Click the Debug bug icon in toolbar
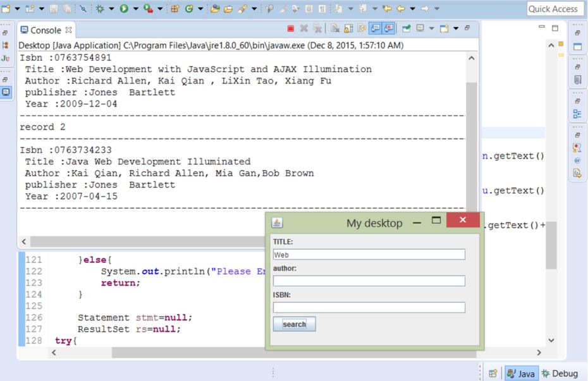The width and height of the screenshot is (588, 381). click(101, 9)
